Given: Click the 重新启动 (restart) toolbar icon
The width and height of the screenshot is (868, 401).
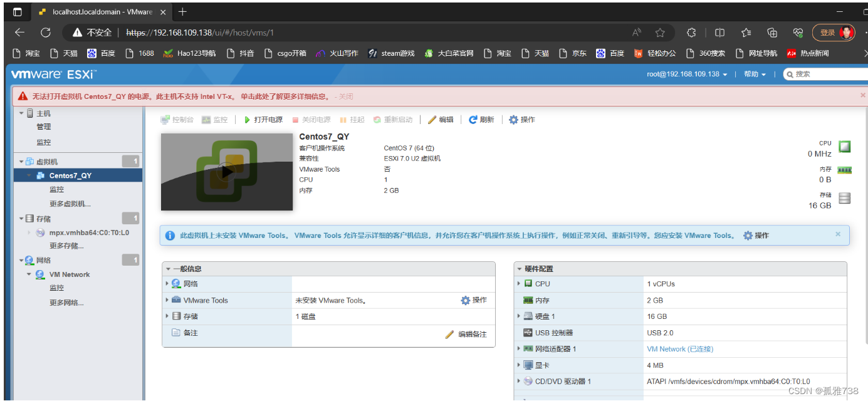Looking at the screenshot, I should (x=393, y=119).
